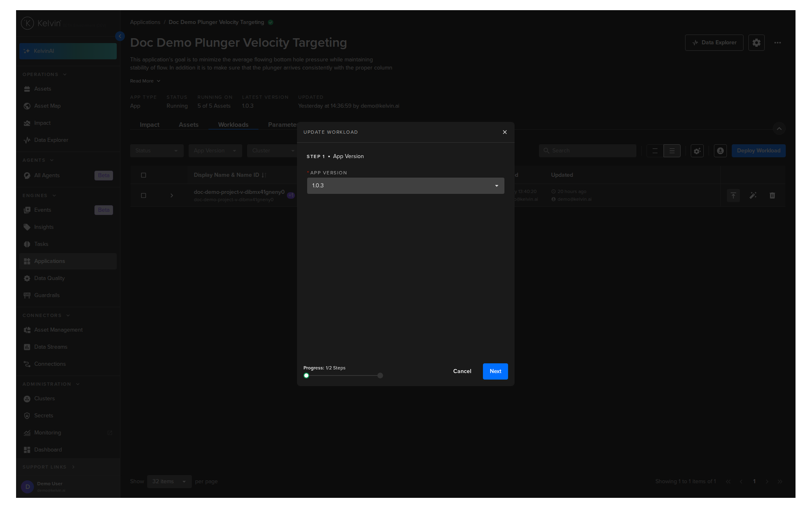Click the Deploy Workload button

758,151
